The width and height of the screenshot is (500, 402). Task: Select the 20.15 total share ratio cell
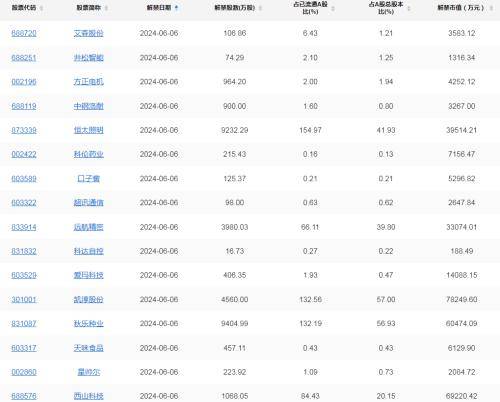click(x=386, y=396)
